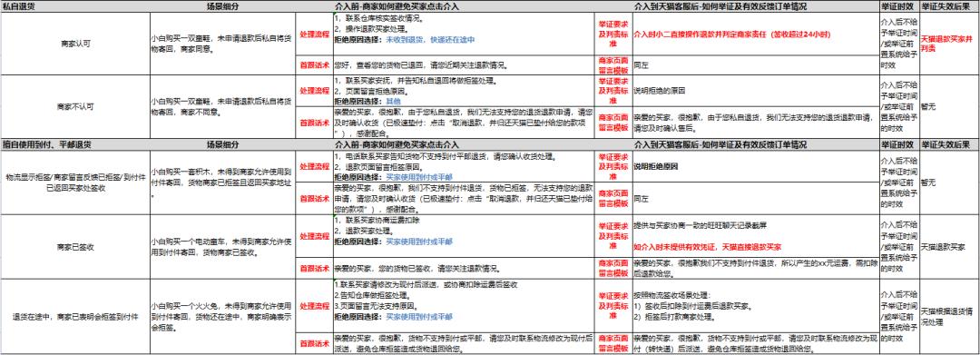Screen dimensions: 980x355
Task: Select the 提供与买家协商一致的旺旺聊天记录截屏 cell
Action: coord(755,236)
